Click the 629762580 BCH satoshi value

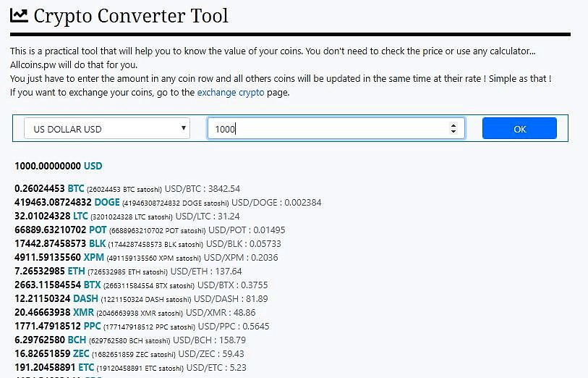click(x=129, y=341)
